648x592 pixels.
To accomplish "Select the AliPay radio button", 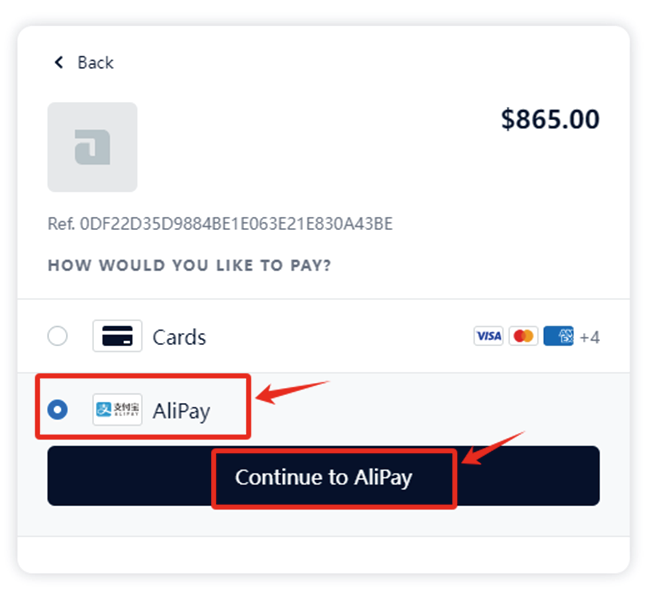I will point(58,409).
